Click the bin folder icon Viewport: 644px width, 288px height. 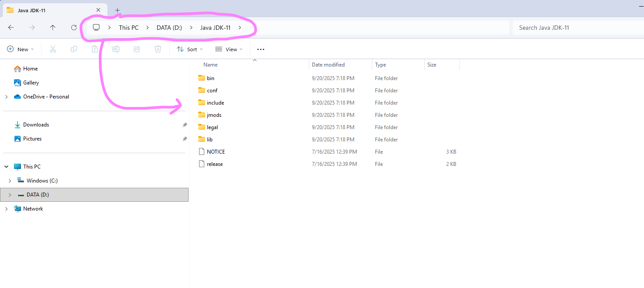tap(202, 78)
